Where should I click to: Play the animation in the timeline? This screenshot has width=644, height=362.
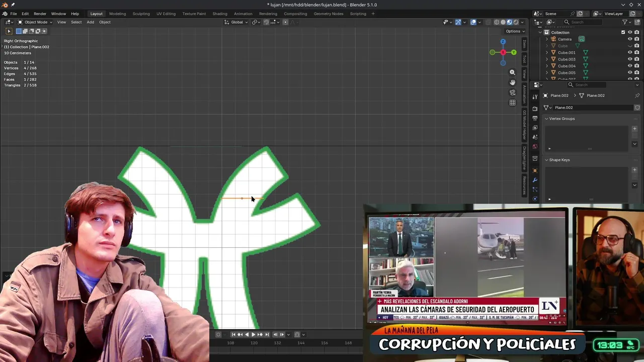pos(253,334)
